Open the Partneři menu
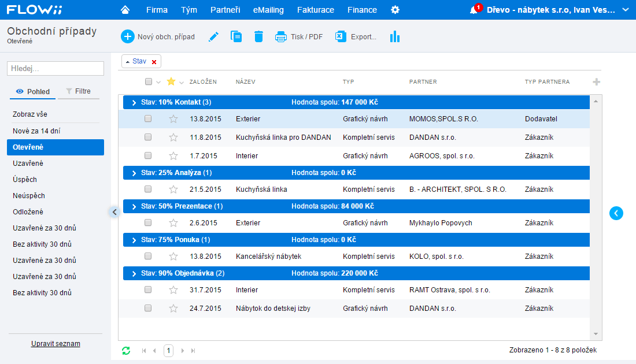Viewport: 636px width, 364px height. [225, 10]
